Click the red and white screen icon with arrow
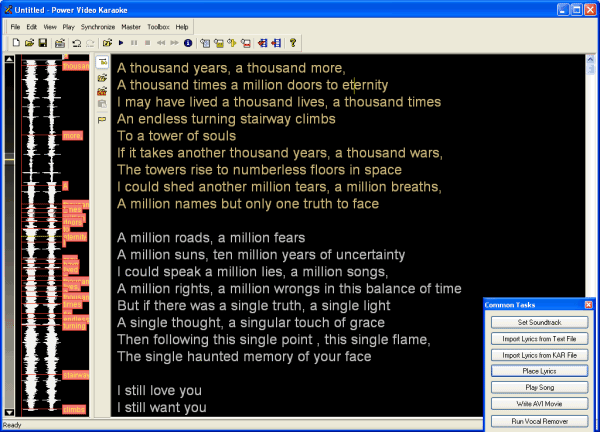 [x=246, y=43]
